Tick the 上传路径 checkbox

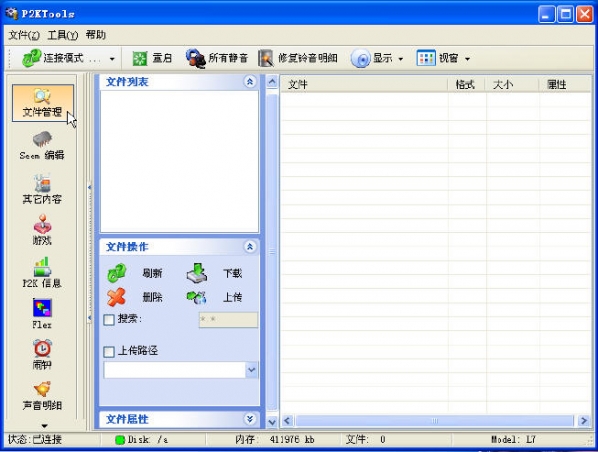click(109, 351)
